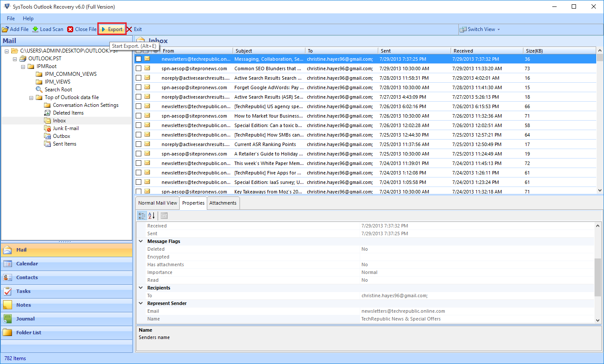Viewport: 604px width, 364px height.
Task: Check box for Special Edition: IaaS survey email
Action: coord(138,182)
